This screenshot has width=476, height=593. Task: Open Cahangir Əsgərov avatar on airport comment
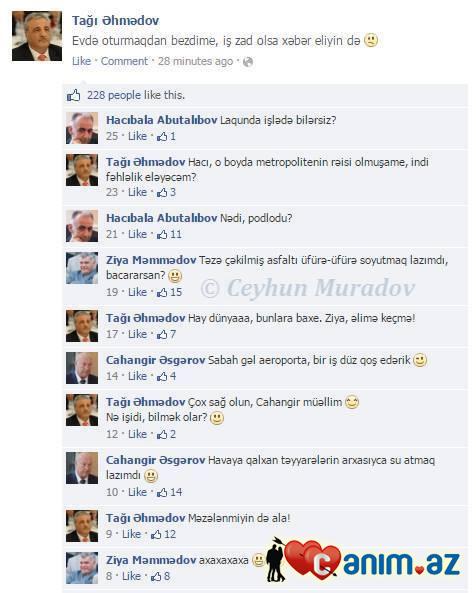coord(82,368)
